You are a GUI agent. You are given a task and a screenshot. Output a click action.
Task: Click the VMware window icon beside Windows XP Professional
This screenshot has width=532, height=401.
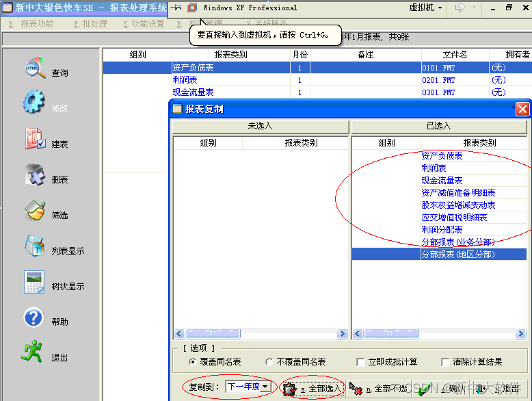[192, 8]
